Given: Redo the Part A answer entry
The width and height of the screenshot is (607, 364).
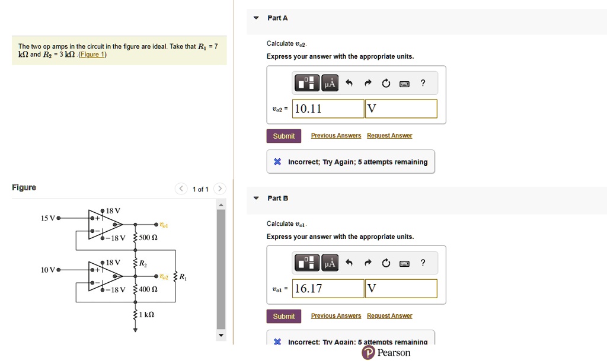Looking at the screenshot, I should (x=368, y=83).
